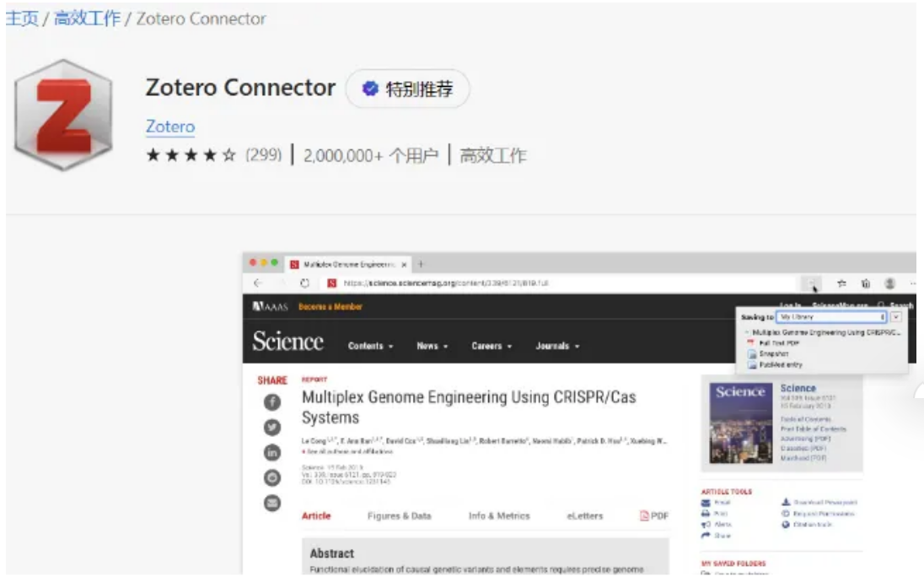This screenshot has height=587, width=924.
Task: Click the 特别推荐 featured badge
Action: [408, 89]
